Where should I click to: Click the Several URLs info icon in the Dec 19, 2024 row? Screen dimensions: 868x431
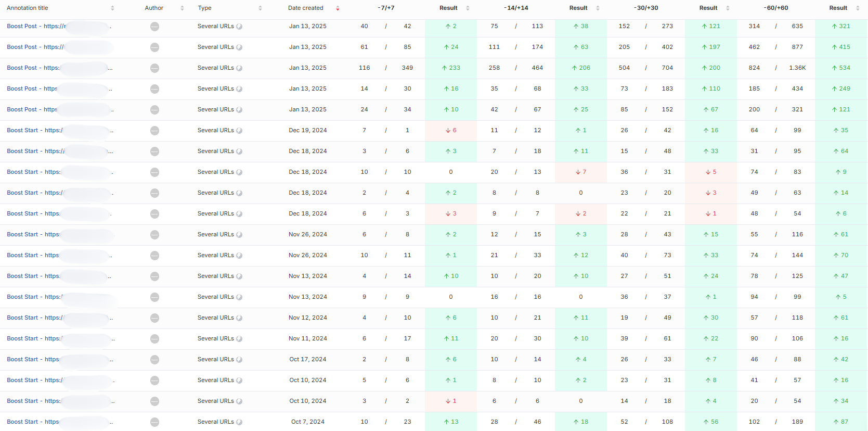tap(239, 131)
